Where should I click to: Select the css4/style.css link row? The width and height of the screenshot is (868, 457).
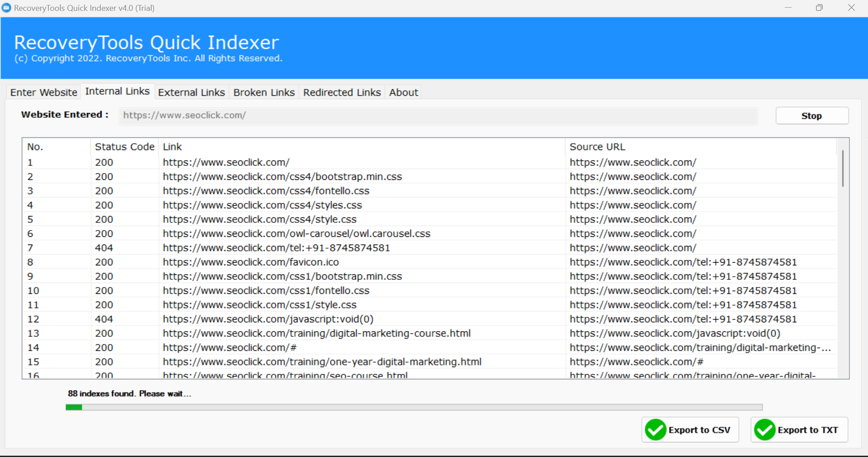click(259, 219)
